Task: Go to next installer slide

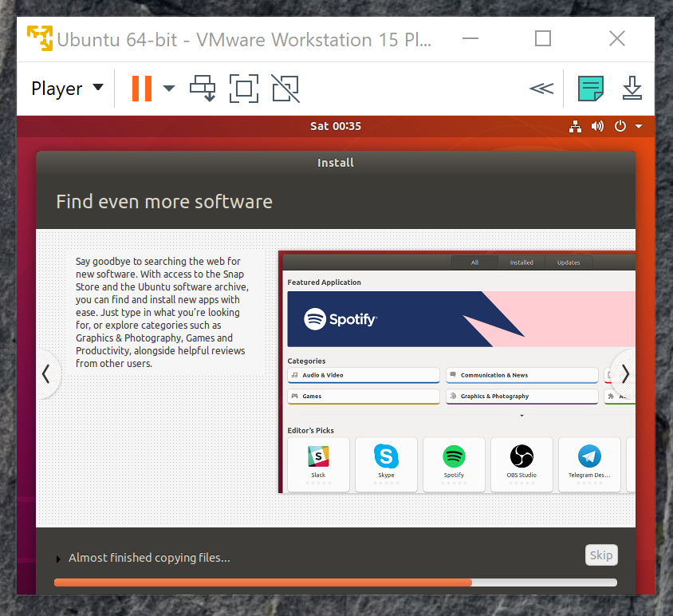Action: [x=625, y=373]
